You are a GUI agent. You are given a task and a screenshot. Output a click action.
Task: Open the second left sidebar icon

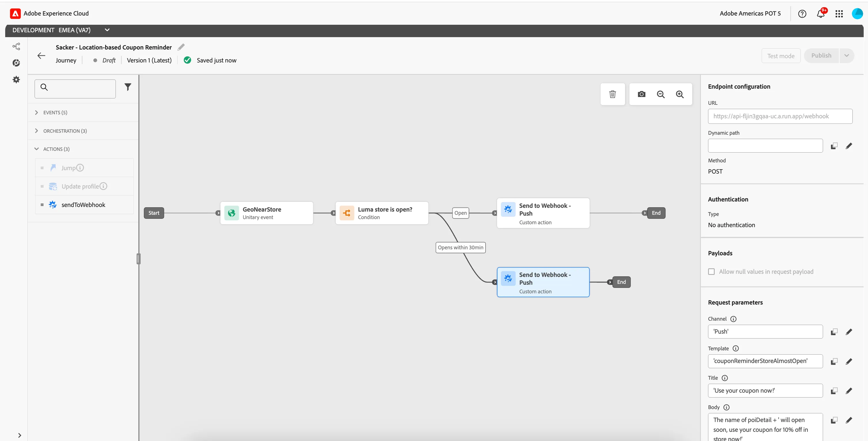pos(16,63)
